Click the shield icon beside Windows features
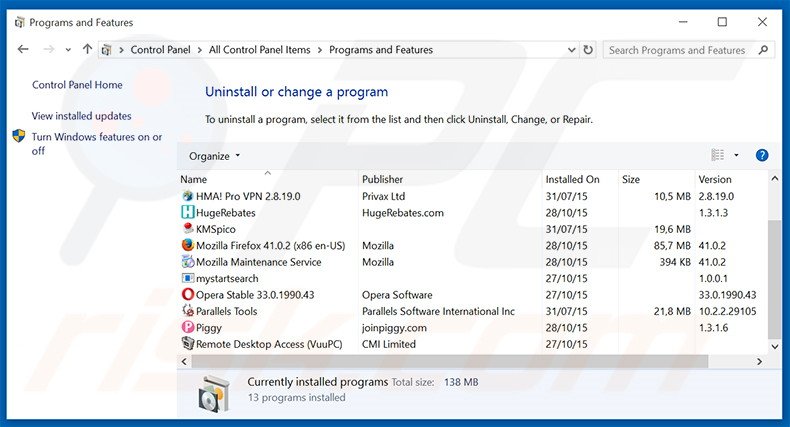The width and height of the screenshot is (790, 427). pos(19,136)
